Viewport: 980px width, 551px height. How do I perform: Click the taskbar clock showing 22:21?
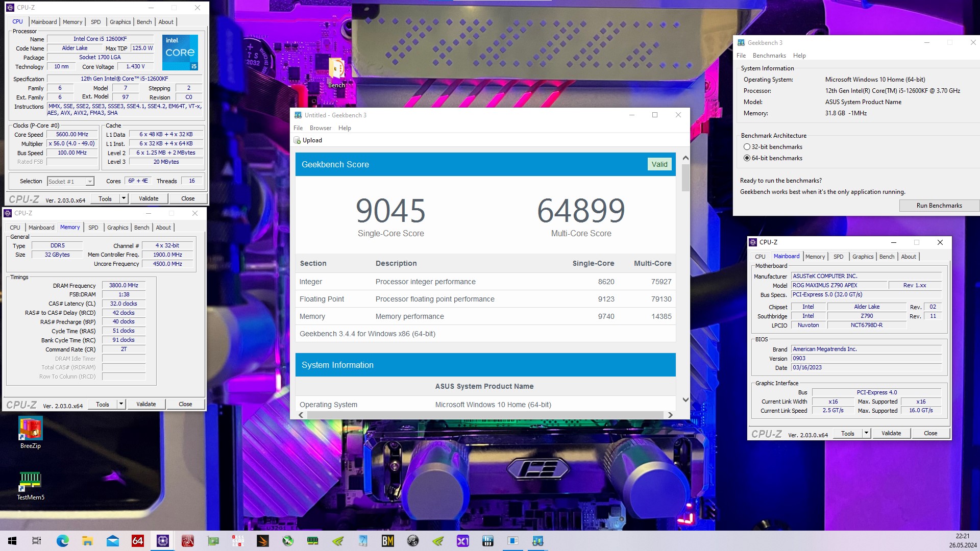click(x=963, y=536)
